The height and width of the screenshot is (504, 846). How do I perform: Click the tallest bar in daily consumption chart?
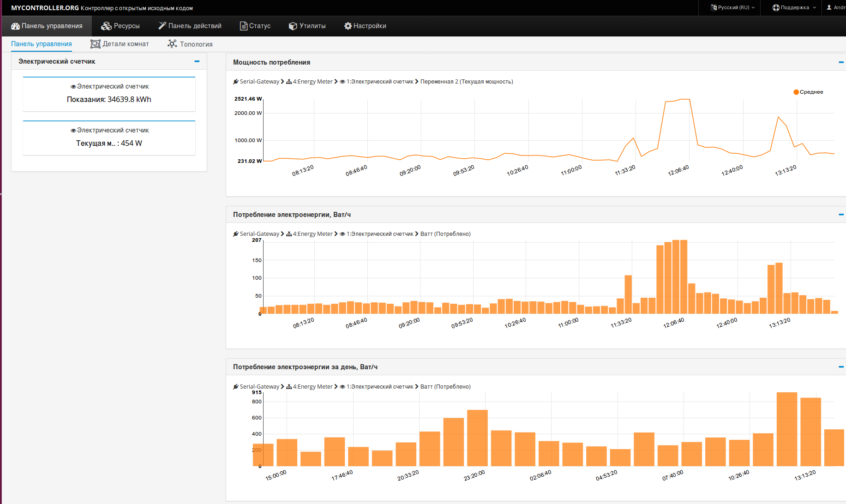[x=786, y=429]
